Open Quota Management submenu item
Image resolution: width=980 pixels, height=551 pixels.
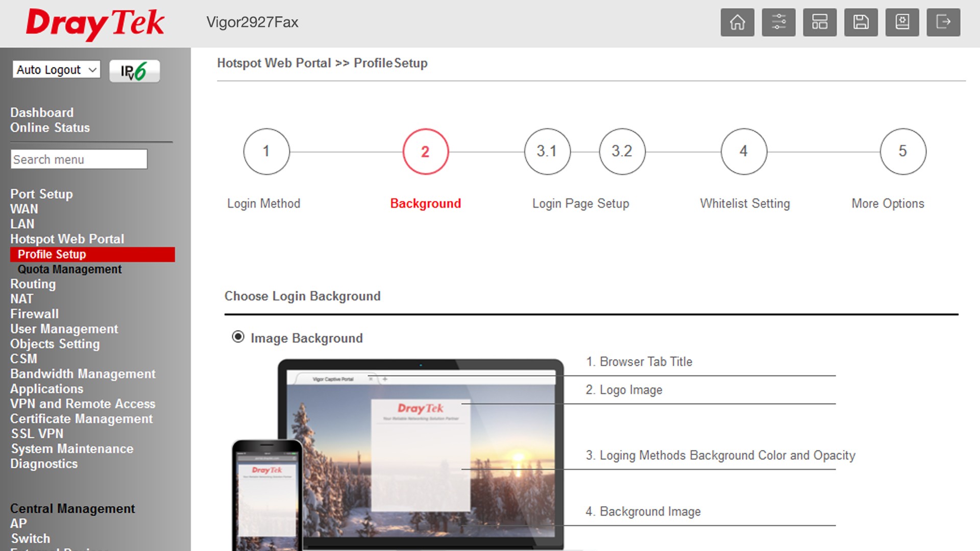[69, 269]
